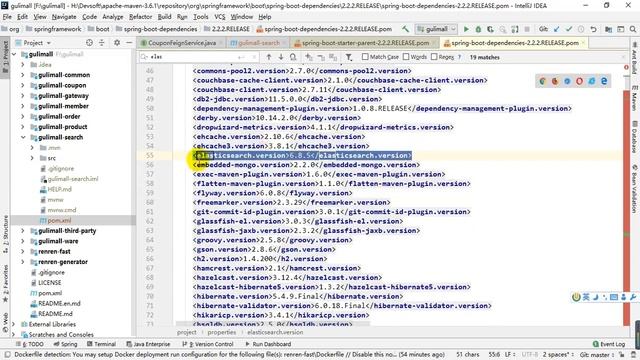Viewport: 640px width, 360px height.
Task: Click the find in selection icon after arrows
Action: click(293, 57)
